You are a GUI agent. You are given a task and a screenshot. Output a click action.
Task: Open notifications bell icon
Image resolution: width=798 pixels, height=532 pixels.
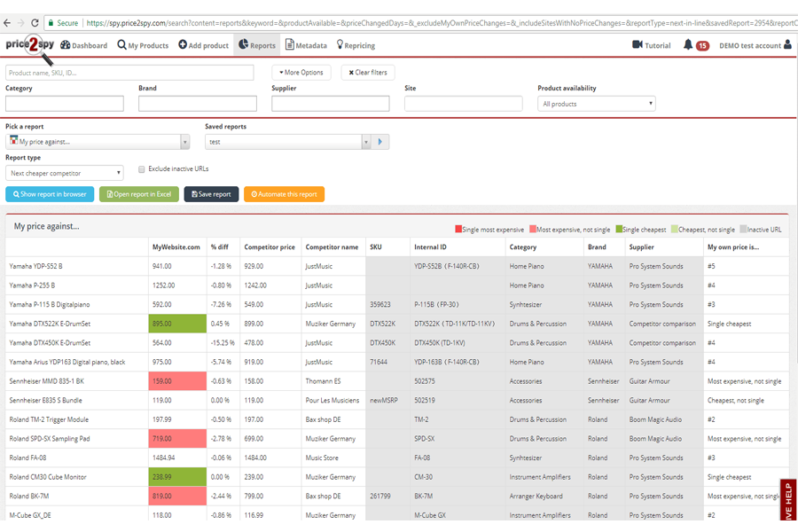[687, 45]
